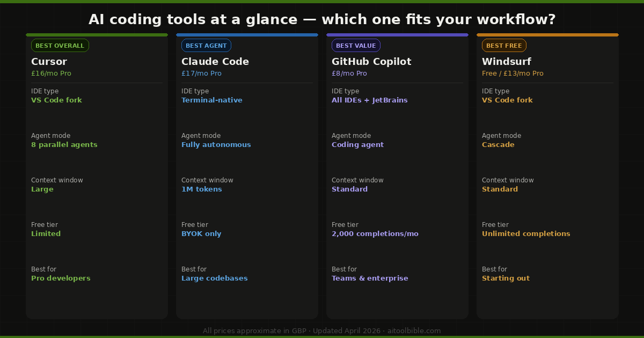The width and height of the screenshot is (644, 338).
Task: Click Starting out value
Action: coord(506,278)
